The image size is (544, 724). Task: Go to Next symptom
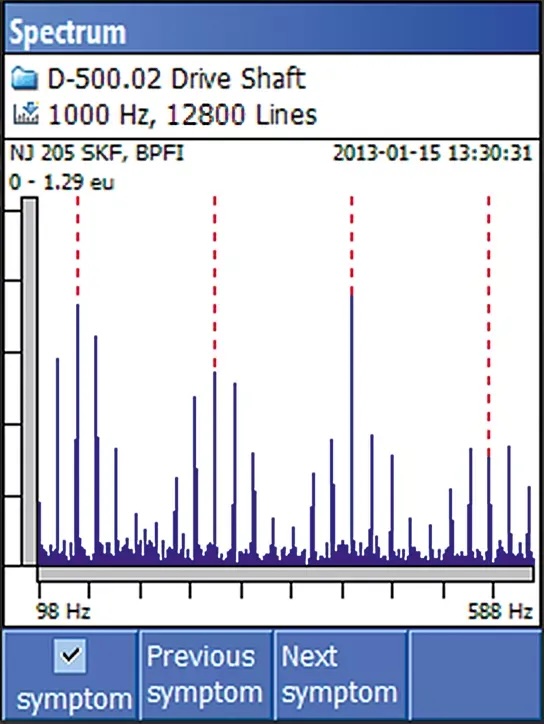341,675
